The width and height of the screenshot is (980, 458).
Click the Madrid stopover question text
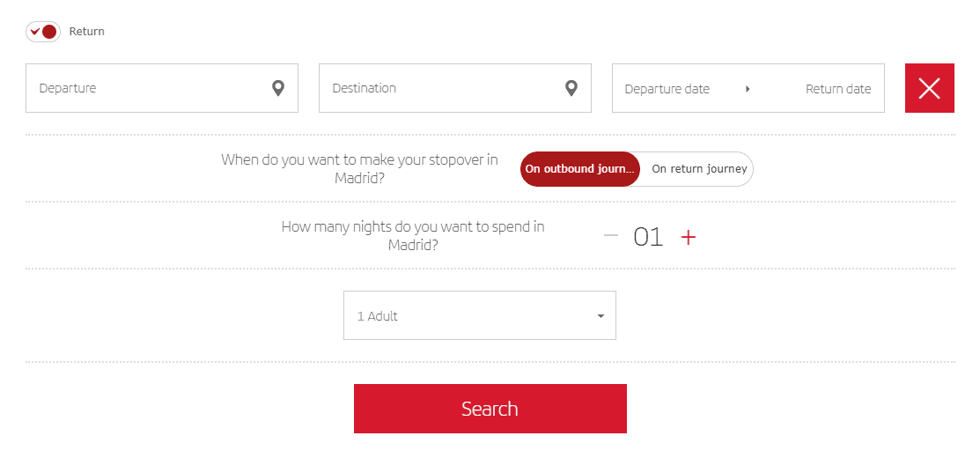pos(359,169)
